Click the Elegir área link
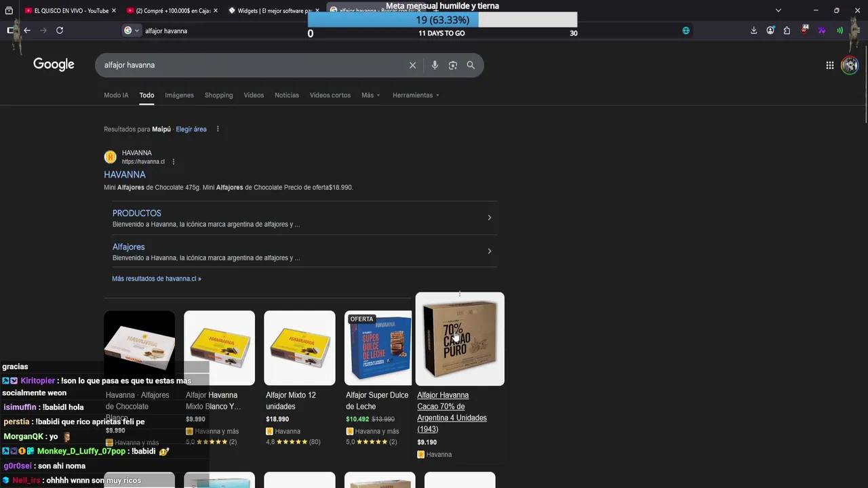 (191, 129)
